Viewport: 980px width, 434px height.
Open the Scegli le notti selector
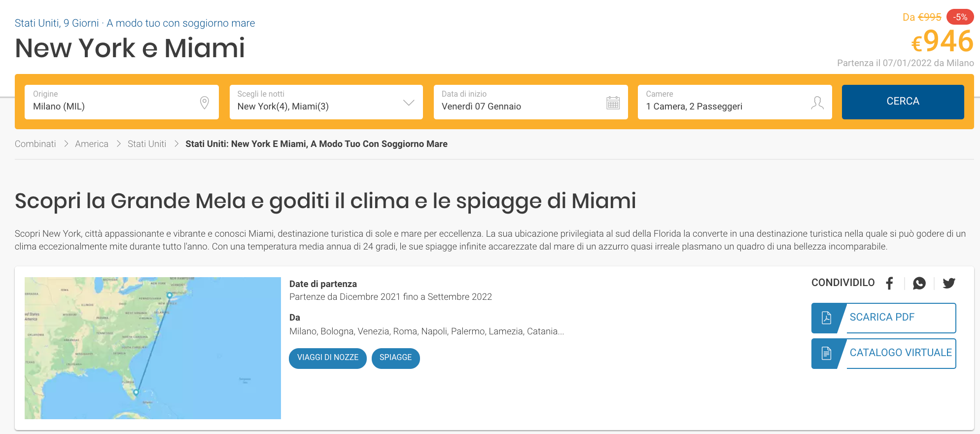point(326,102)
